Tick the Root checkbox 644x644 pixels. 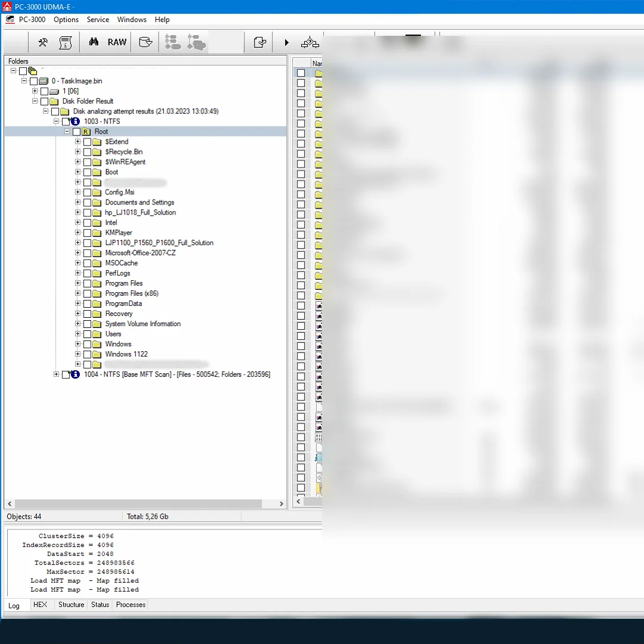coord(76,132)
